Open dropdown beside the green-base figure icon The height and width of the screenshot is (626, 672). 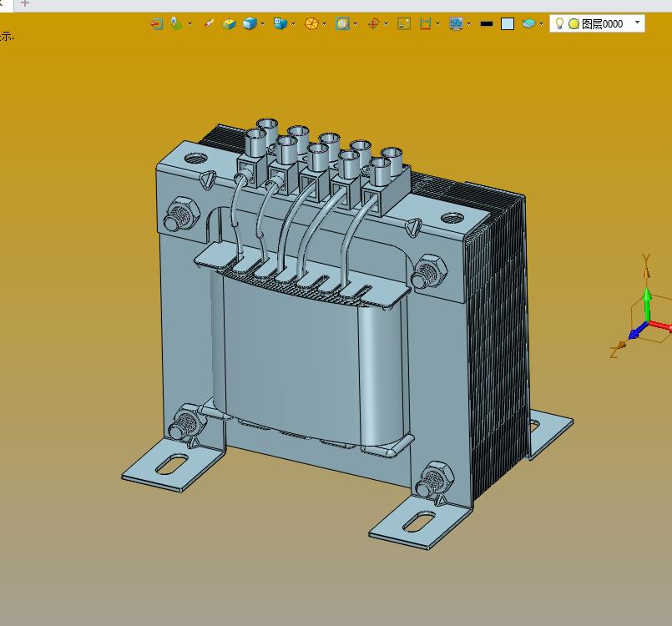tap(189, 24)
